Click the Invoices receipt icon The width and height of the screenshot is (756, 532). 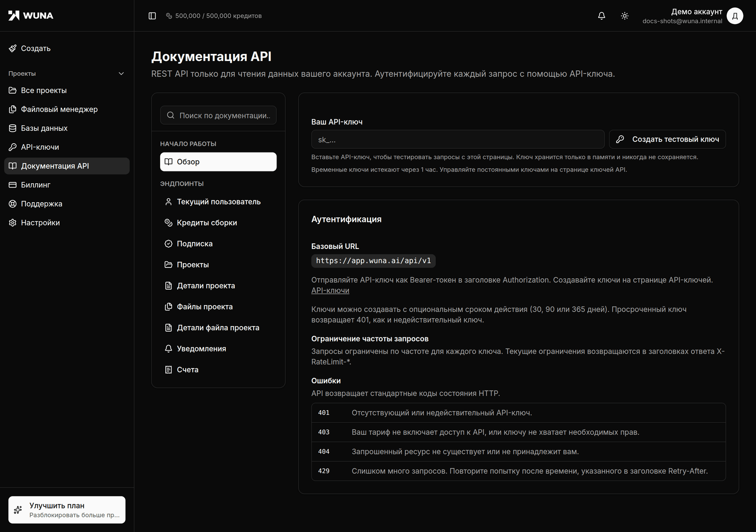point(168,370)
